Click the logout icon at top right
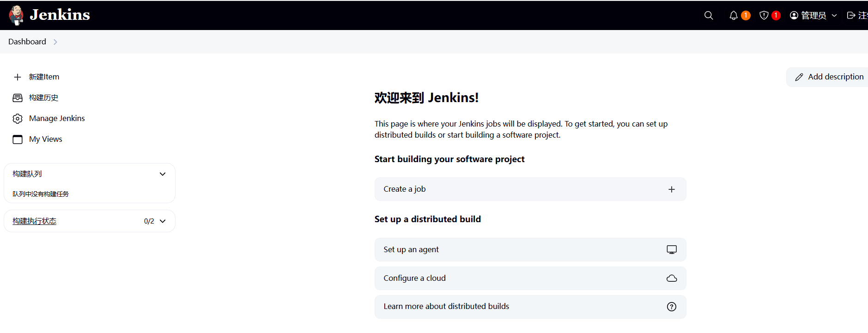Screen dimensions: 868x333 point(851,15)
